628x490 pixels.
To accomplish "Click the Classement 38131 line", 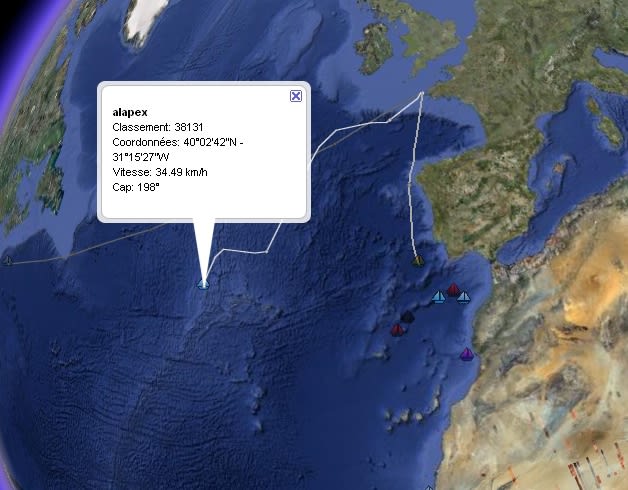I will point(158,127).
